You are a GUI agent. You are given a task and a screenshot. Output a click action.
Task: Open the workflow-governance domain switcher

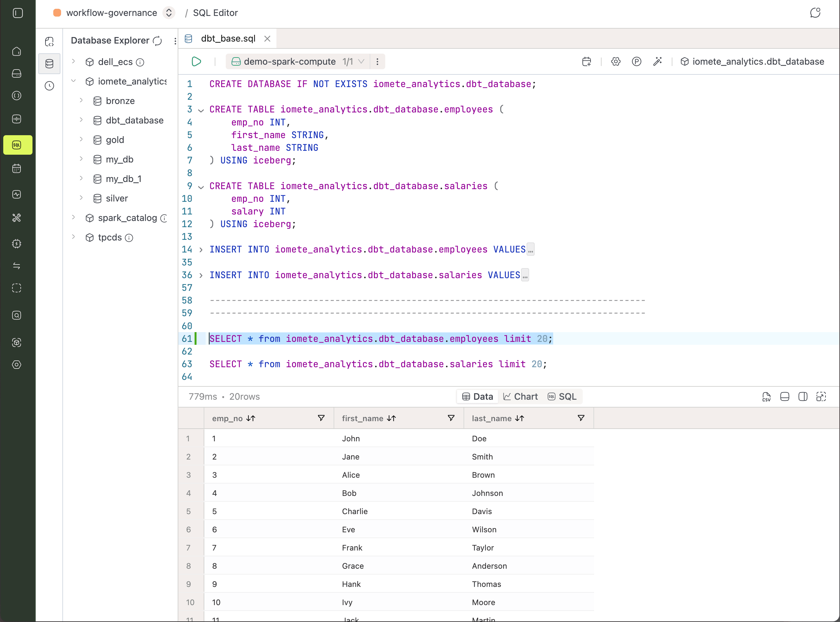click(x=169, y=13)
